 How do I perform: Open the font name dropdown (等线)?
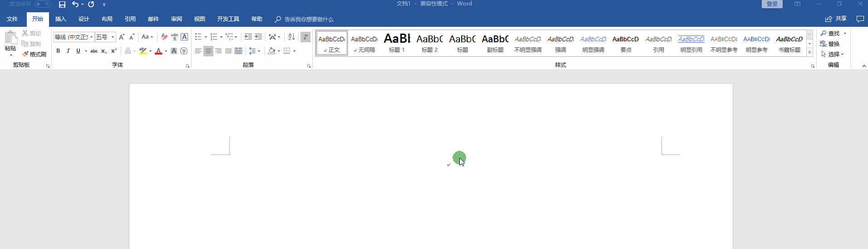tap(91, 37)
